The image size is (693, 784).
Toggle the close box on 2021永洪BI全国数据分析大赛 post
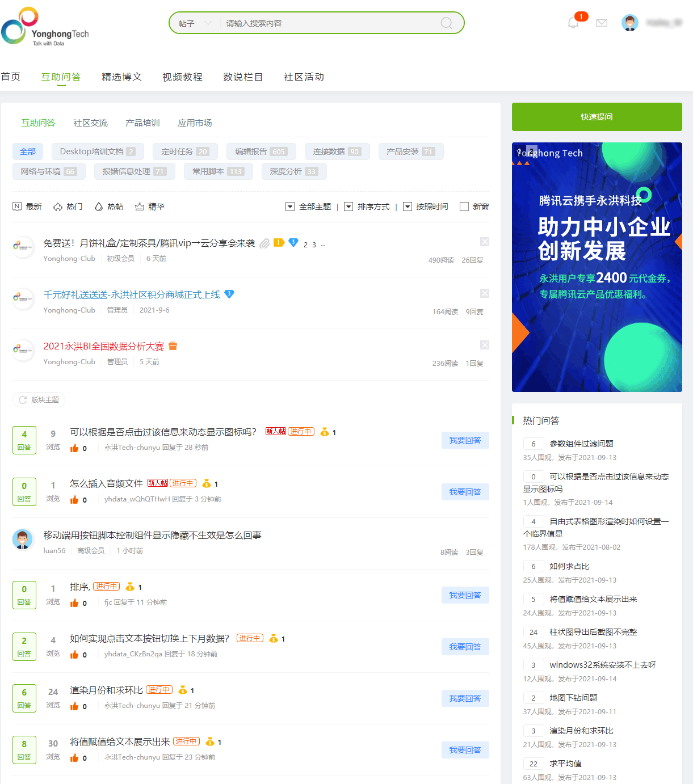(x=485, y=345)
